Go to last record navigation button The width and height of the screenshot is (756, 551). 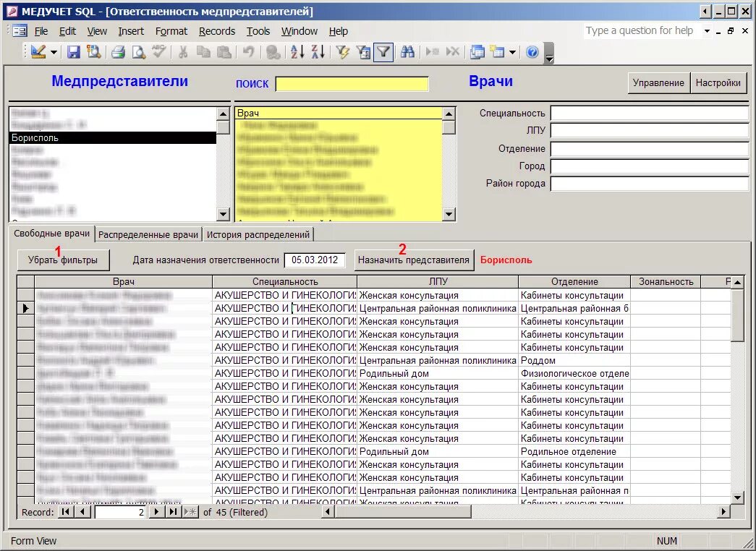pos(173,512)
